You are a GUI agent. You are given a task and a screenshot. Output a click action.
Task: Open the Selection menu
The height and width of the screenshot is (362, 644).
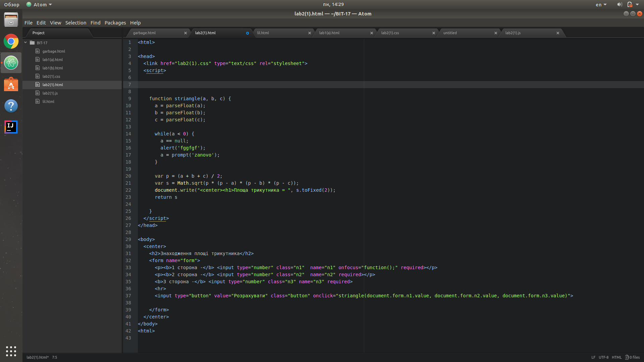click(76, 22)
